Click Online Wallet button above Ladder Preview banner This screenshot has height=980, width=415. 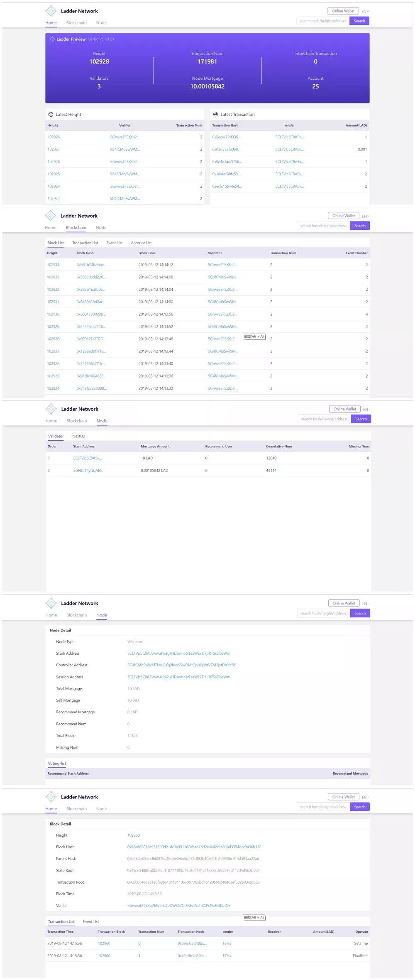click(343, 11)
